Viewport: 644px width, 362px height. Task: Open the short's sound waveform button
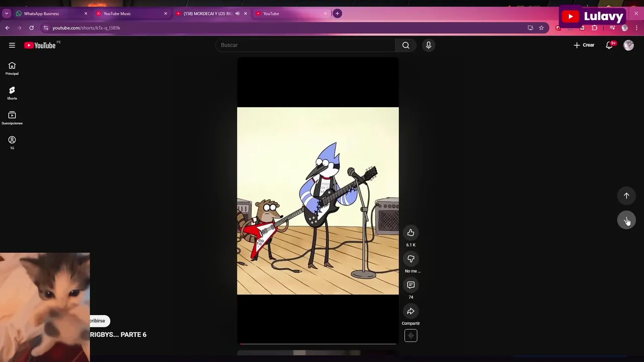(411, 336)
